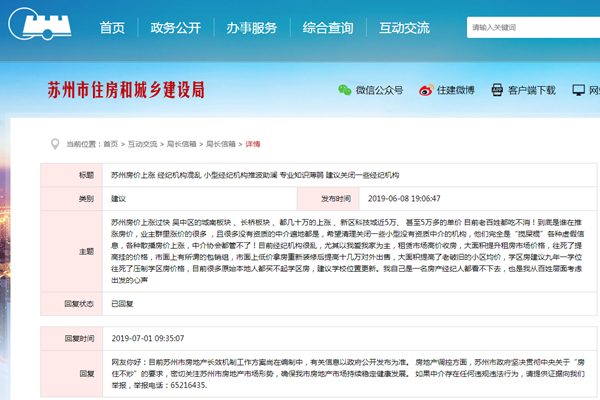Click the 互动交流 breadcrumb link
600x400 pixels.
[x=143, y=144]
